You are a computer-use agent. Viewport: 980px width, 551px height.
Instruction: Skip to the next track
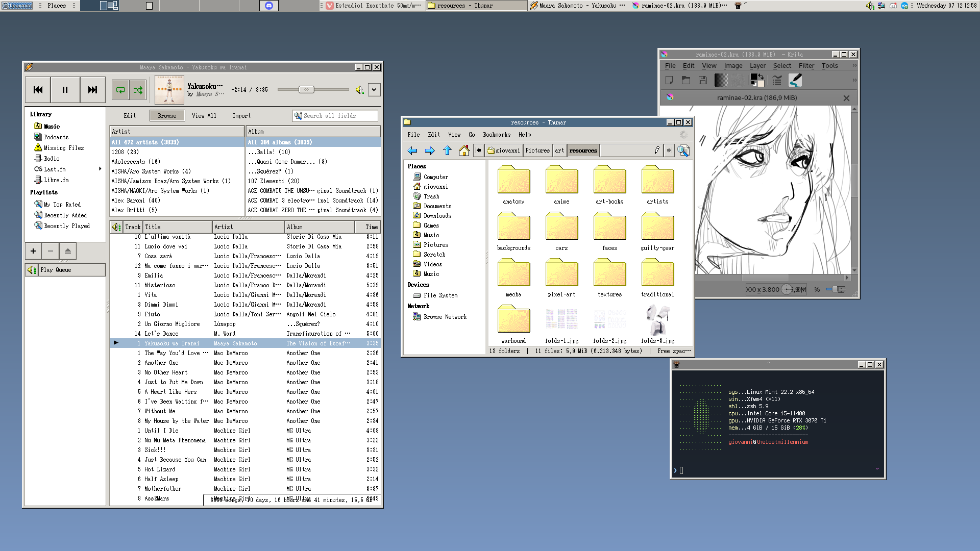pos(92,90)
